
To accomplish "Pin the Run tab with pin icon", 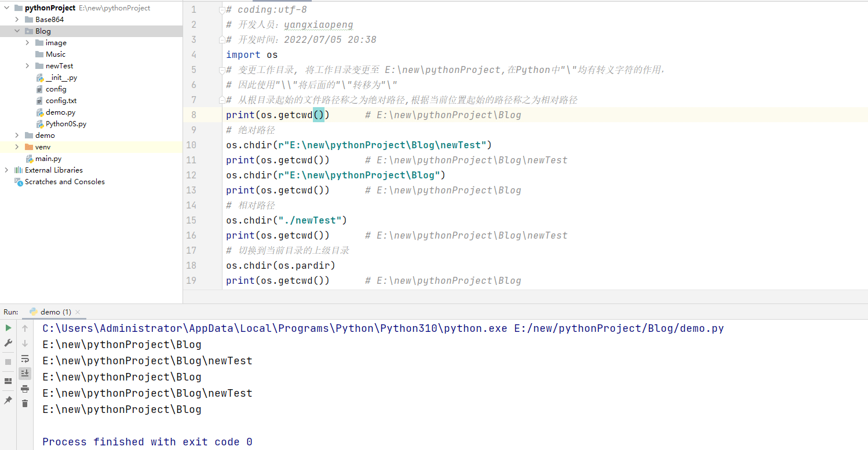I will click(x=8, y=400).
